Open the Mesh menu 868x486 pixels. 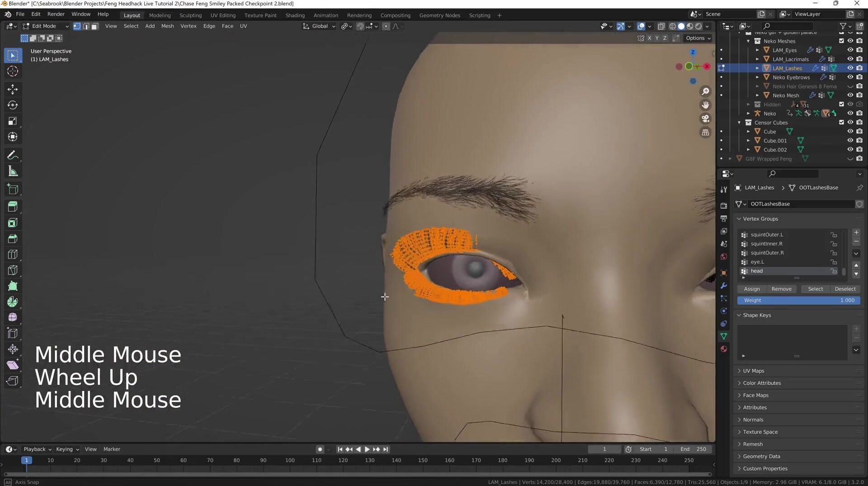point(167,26)
